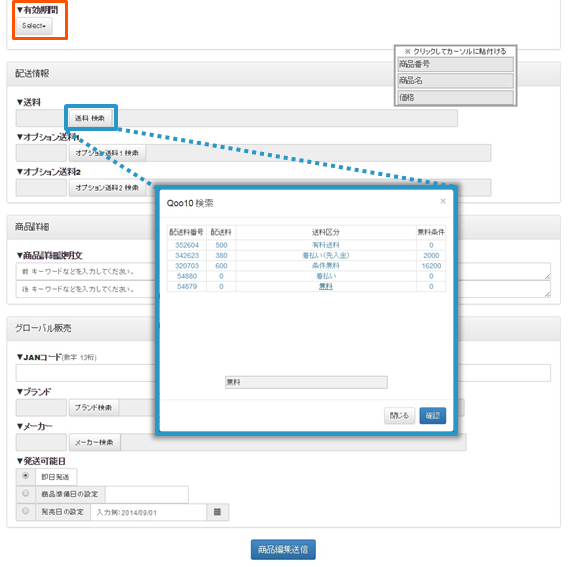This screenshot has width=568, height=567.
Task: Select the 即日発送 radio button
Action: [x=25, y=476]
